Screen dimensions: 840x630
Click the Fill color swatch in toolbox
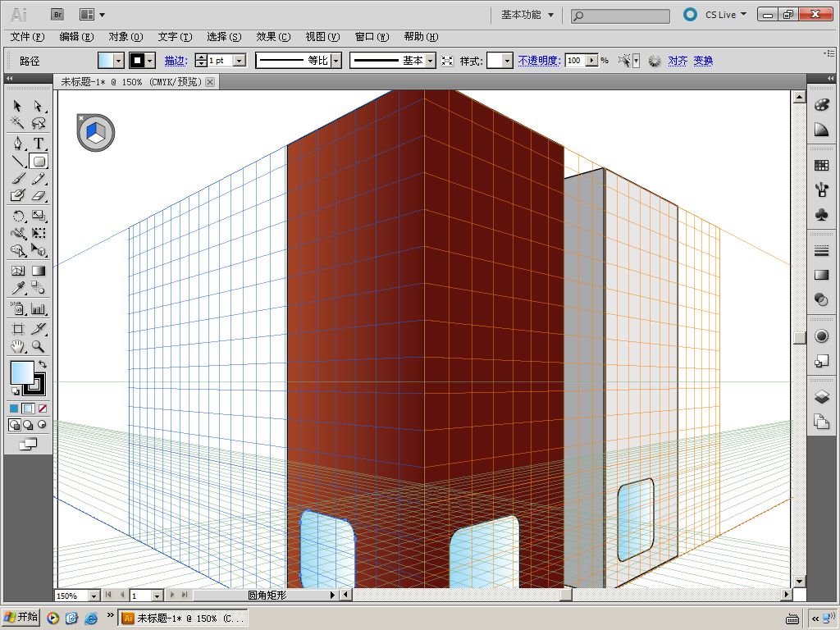(21, 372)
